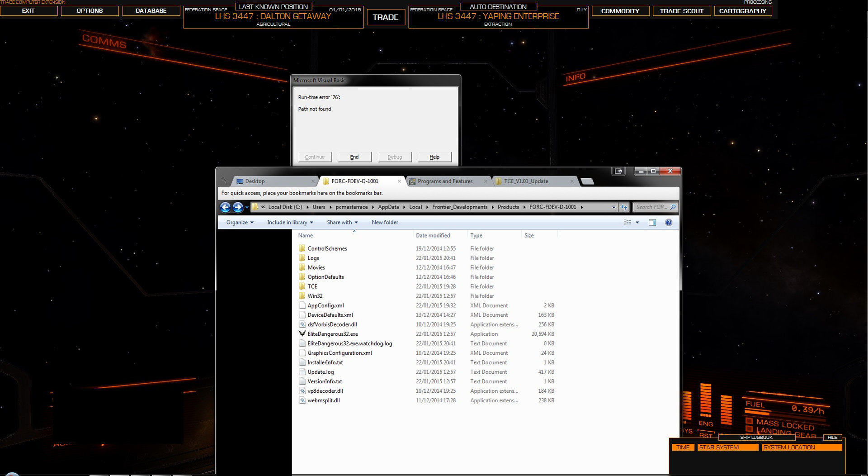The image size is (868, 476).
Task: Expand the chevron after AppData in path
Action: pos(404,207)
